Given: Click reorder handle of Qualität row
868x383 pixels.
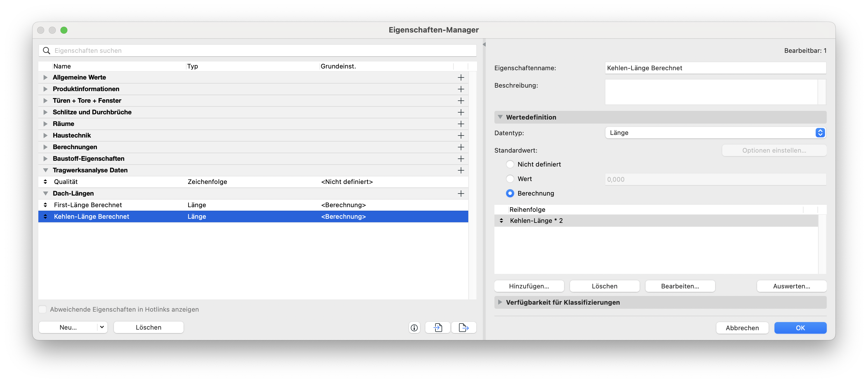Looking at the screenshot, I should click(x=45, y=182).
